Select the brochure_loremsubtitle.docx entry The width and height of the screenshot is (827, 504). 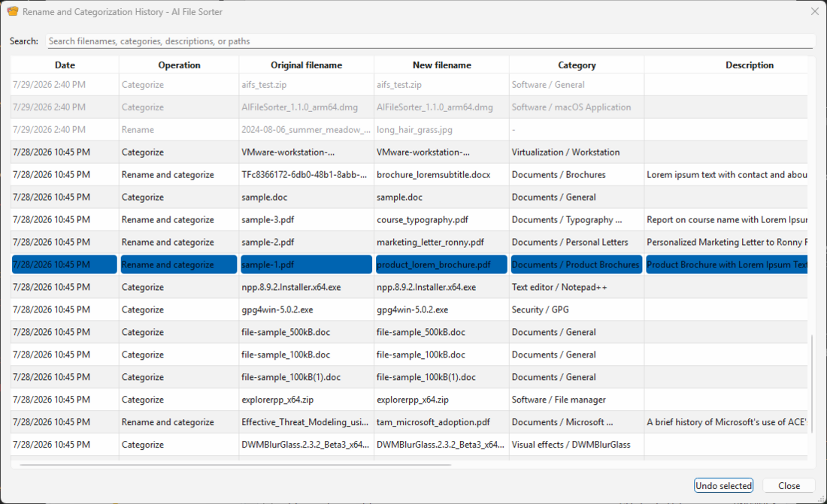(x=409, y=174)
